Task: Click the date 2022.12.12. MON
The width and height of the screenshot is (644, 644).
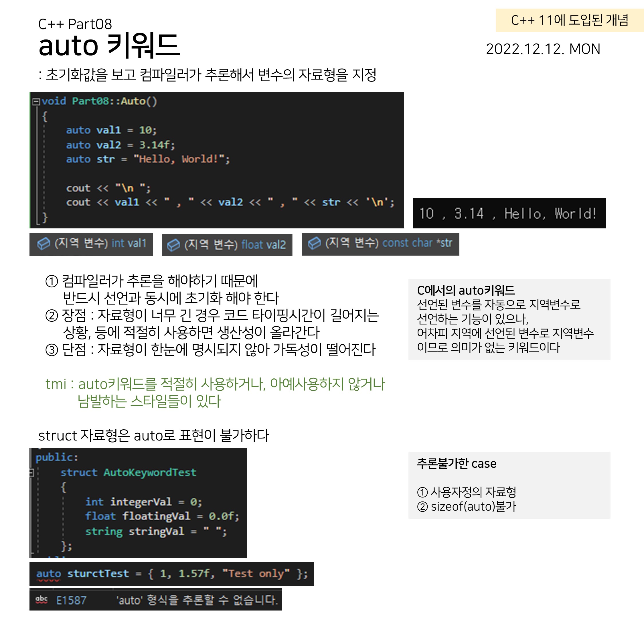Action: coord(543,49)
